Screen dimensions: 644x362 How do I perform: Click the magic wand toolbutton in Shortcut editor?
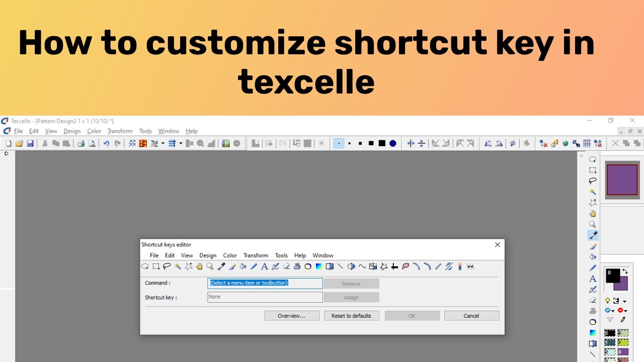click(178, 266)
